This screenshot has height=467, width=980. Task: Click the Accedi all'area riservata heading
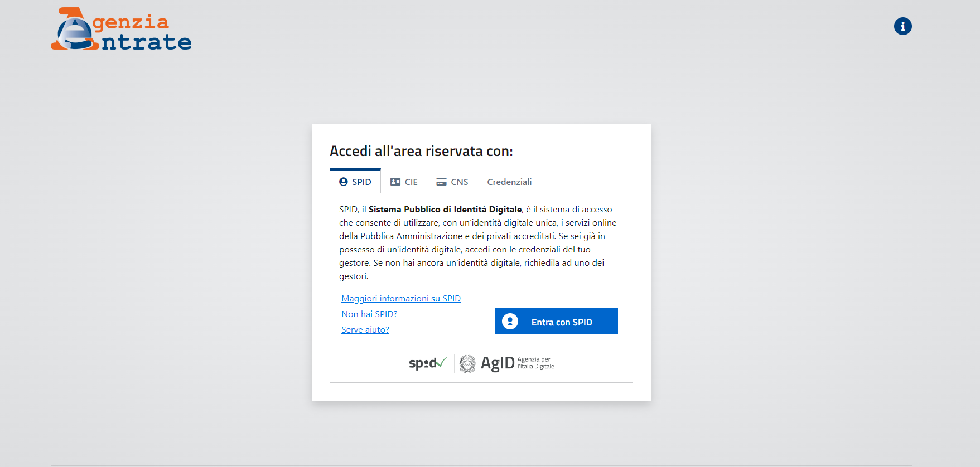coord(421,151)
